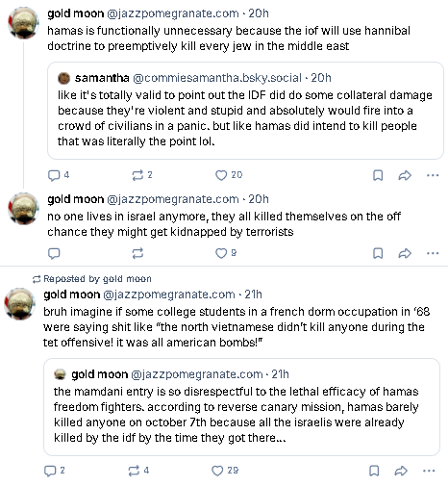This screenshot has height=486, width=448.
Task: Open more options on second post
Action: point(433,253)
